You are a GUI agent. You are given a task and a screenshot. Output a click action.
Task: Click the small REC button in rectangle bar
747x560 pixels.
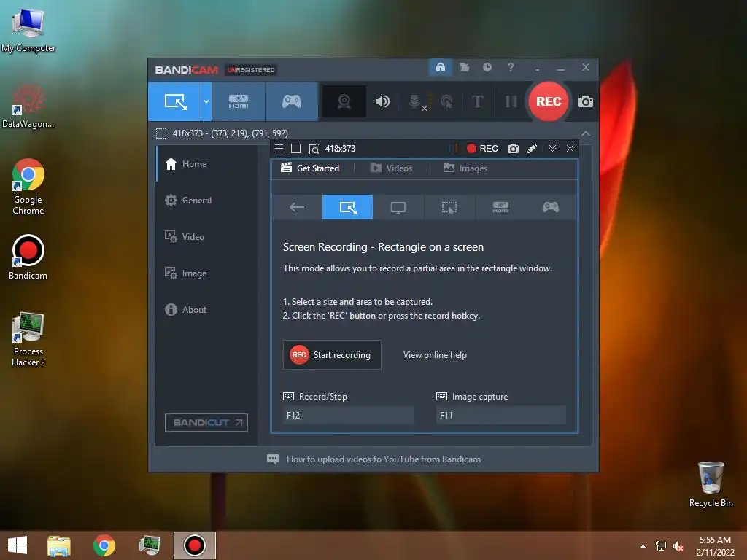pyautogui.click(x=482, y=149)
